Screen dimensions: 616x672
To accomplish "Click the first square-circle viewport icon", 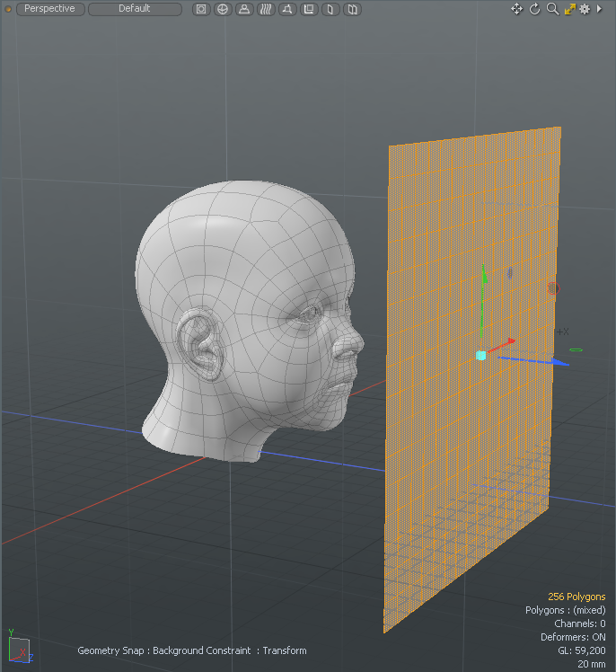I will [201, 9].
